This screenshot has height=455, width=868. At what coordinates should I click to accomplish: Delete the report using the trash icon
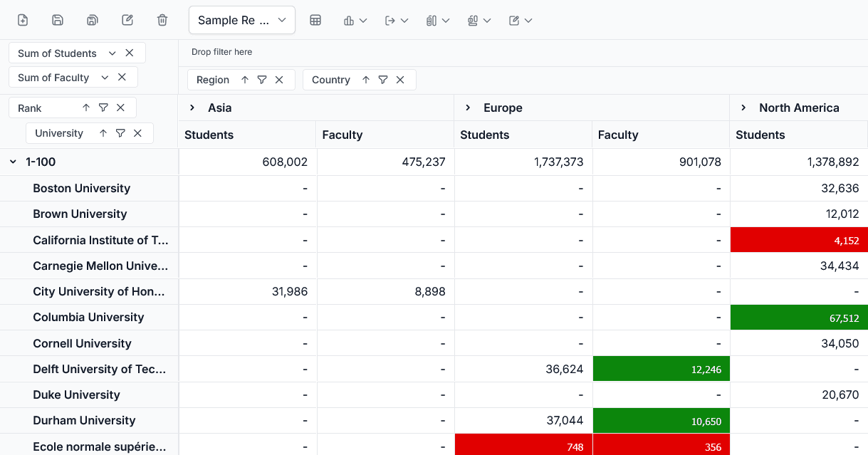(x=162, y=20)
